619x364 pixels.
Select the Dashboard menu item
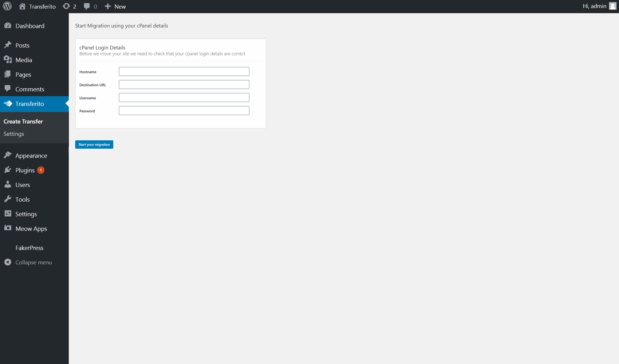pos(30,26)
